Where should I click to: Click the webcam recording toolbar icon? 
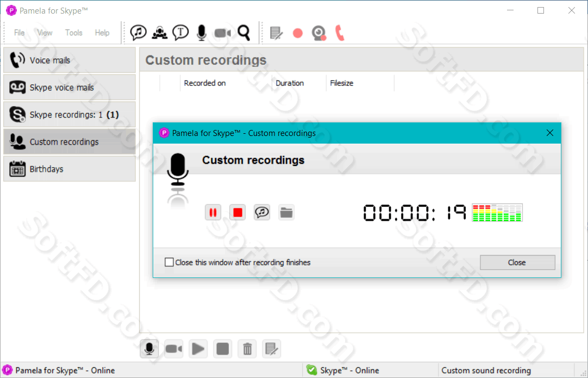(319, 33)
